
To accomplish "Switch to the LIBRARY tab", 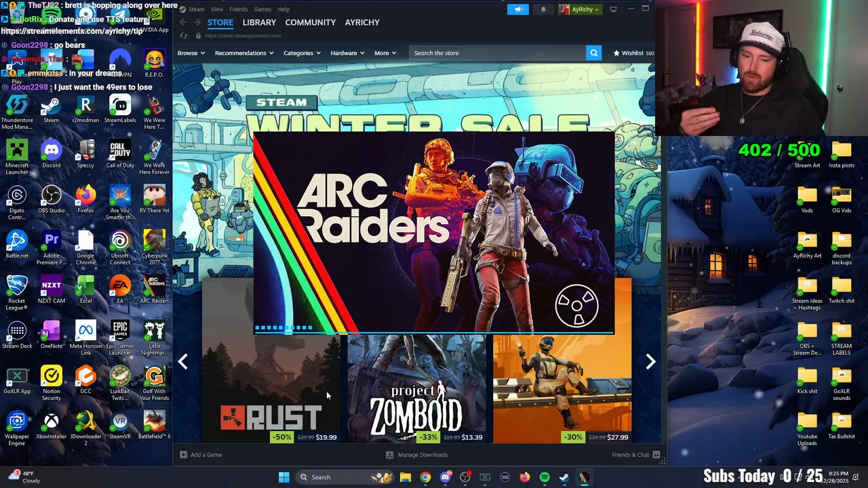I will pos(259,22).
